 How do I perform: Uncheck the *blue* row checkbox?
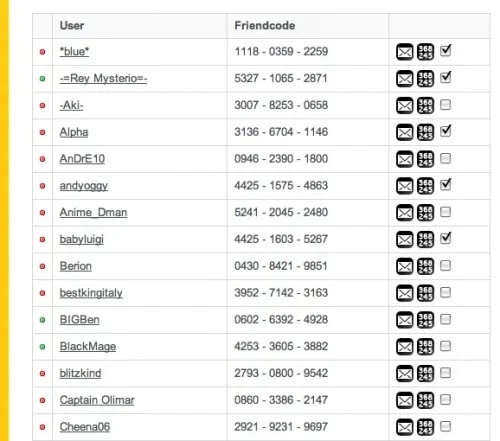pyautogui.click(x=446, y=50)
